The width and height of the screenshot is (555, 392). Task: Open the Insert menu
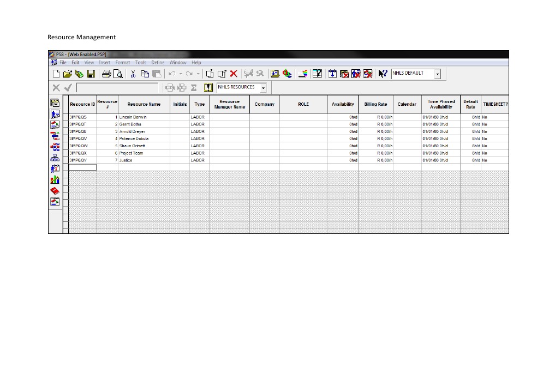pos(104,63)
